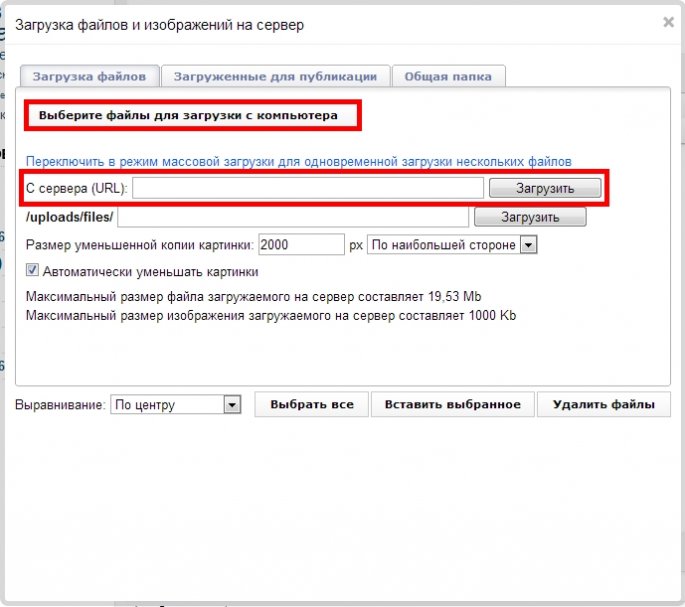Open the По наибольшей стороне dropdown
This screenshot has width=685, height=607.
coord(452,245)
